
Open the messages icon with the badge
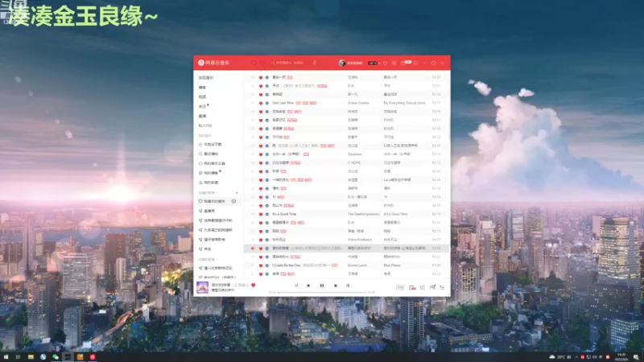tap(405, 63)
